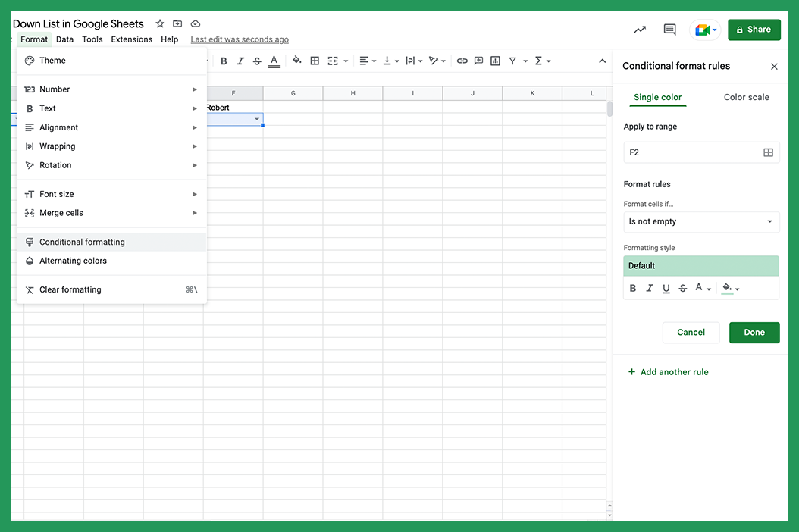Insert a comment via the toolbar
This screenshot has height=532, width=799.
[x=479, y=61]
